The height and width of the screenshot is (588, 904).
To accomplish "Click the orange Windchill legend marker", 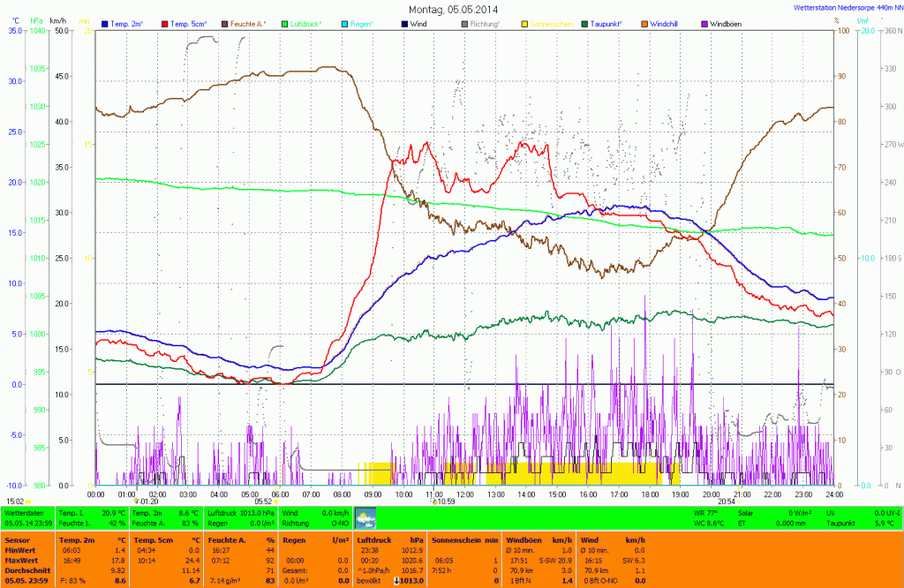I will click(x=644, y=23).
